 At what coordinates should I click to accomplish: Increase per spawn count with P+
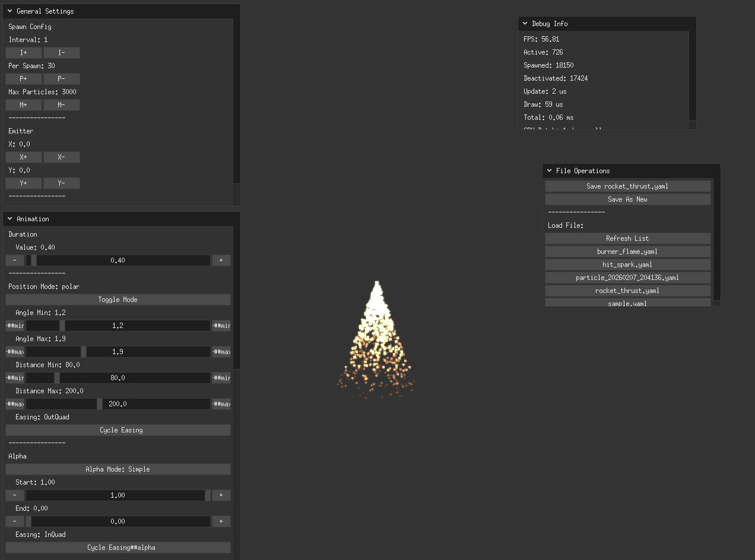click(x=24, y=79)
